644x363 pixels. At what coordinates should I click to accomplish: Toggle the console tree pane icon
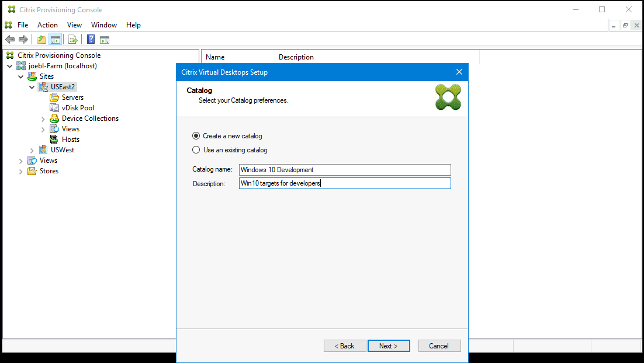click(x=55, y=39)
